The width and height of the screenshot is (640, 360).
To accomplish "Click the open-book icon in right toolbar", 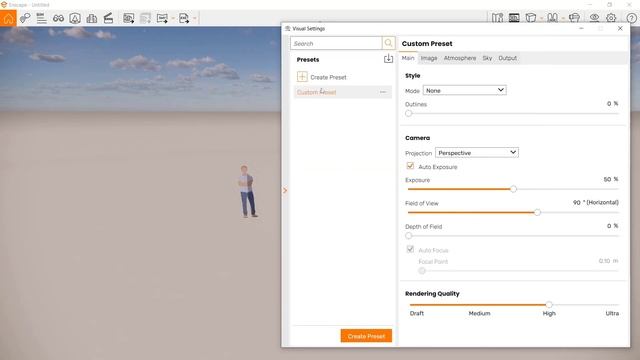I will click(552, 18).
